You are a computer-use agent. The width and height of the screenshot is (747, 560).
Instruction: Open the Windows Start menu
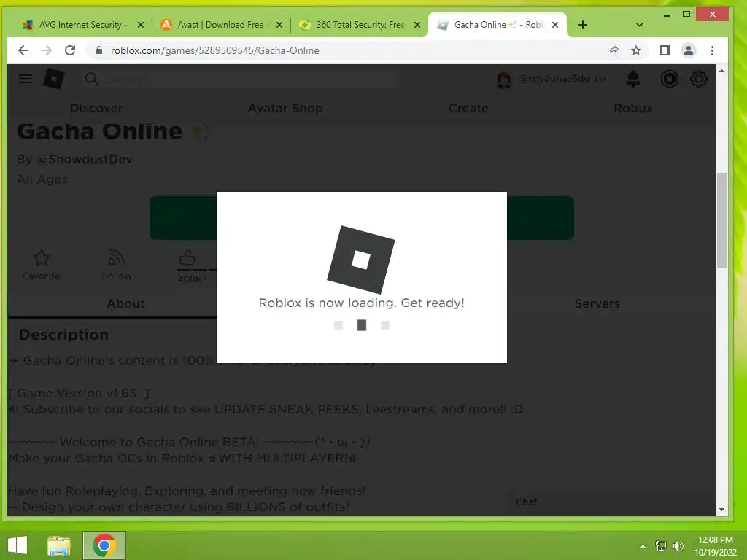(18, 545)
